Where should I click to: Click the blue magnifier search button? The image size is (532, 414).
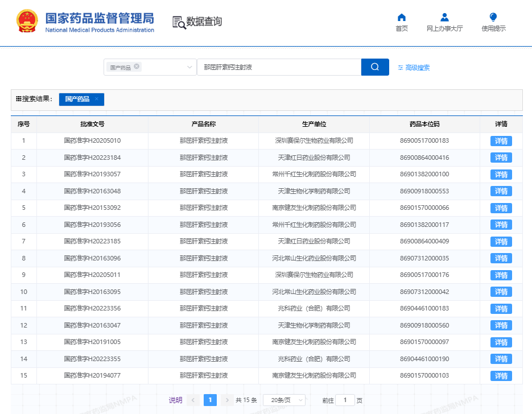[x=375, y=67]
